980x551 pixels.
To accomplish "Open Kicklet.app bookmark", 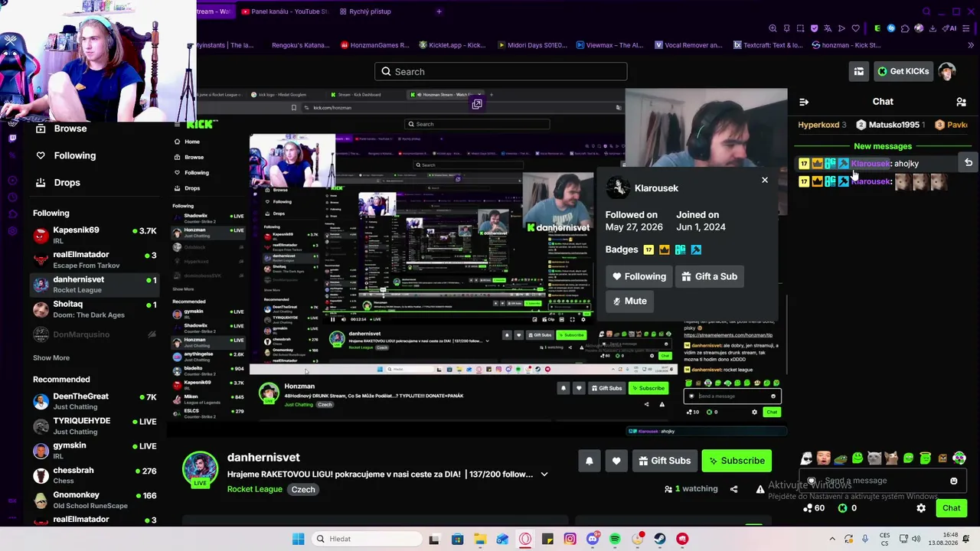I will click(451, 45).
